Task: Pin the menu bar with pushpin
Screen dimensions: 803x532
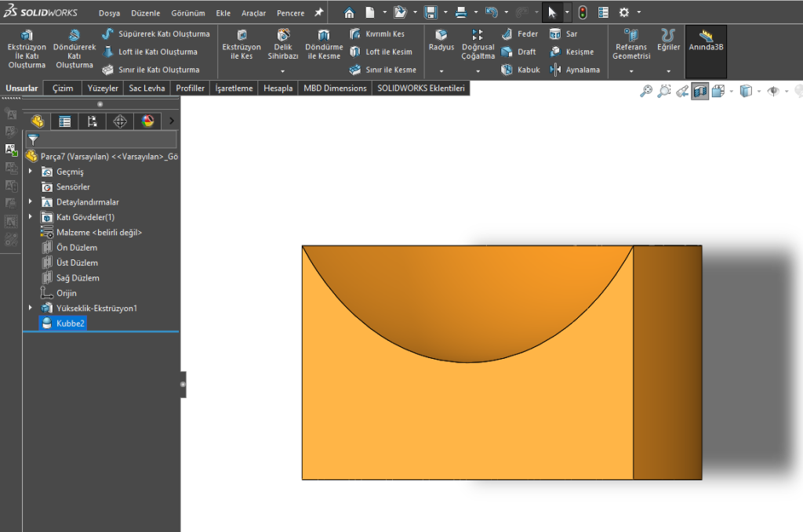Action: [318, 13]
